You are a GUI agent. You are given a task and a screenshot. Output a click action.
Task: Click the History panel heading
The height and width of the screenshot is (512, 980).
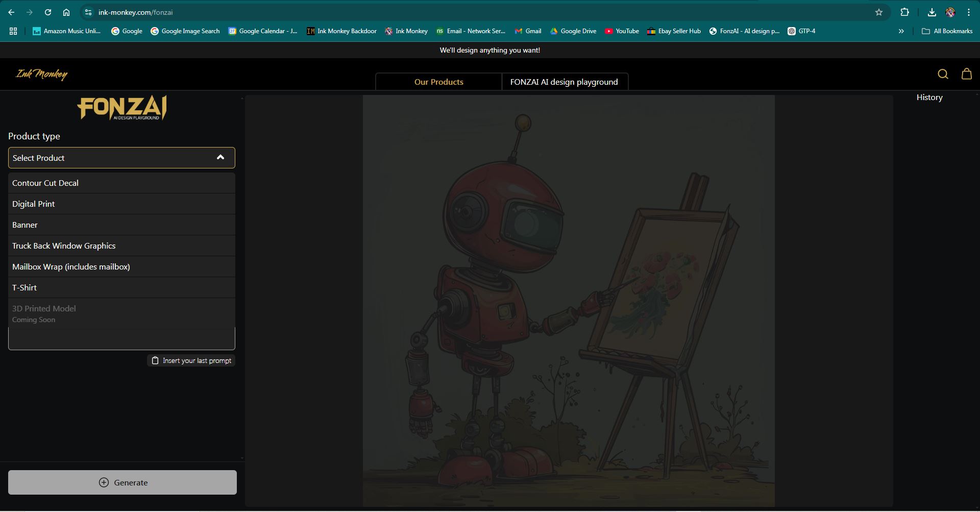pyautogui.click(x=929, y=97)
